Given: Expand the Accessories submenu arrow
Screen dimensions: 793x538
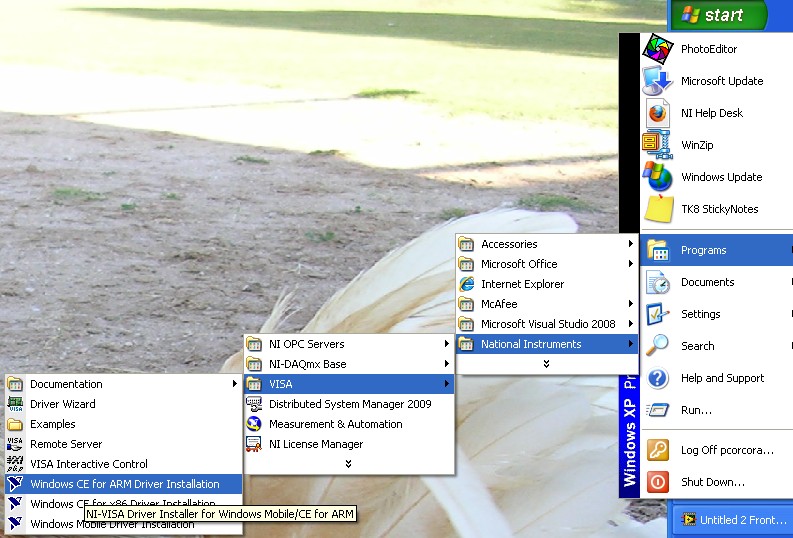Looking at the screenshot, I should click(631, 244).
